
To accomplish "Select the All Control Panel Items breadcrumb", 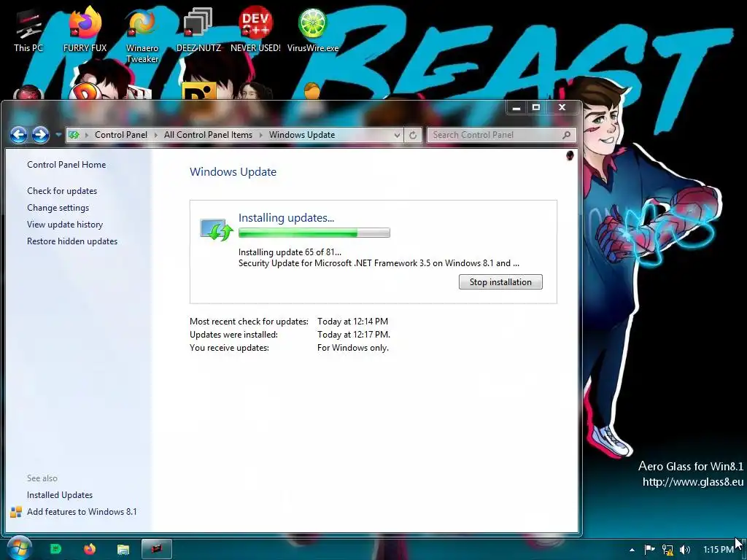I will [x=208, y=135].
